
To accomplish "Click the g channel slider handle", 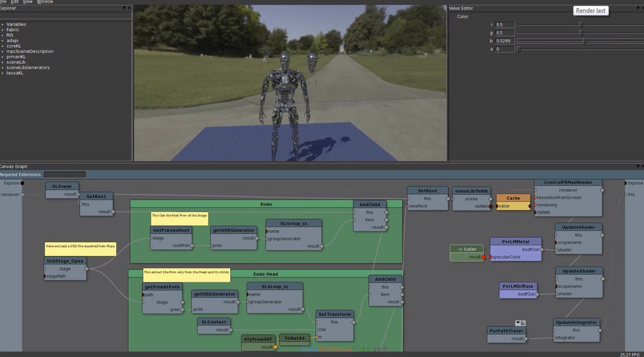I will click(x=581, y=33).
